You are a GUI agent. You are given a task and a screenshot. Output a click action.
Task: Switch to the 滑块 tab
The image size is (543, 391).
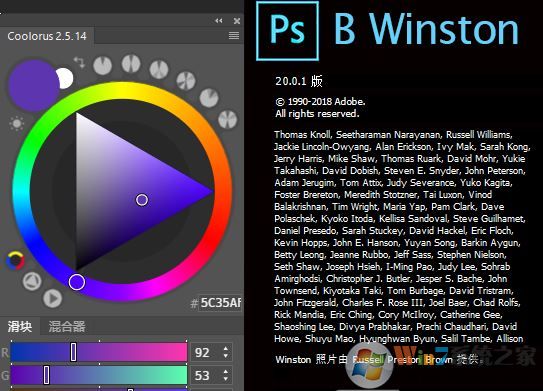pos(20,326)
